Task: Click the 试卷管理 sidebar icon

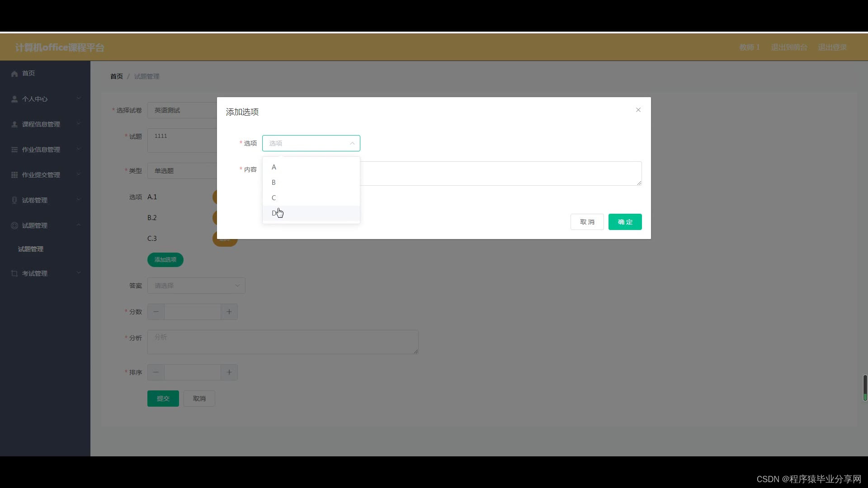Action: [x=14, y=200]
